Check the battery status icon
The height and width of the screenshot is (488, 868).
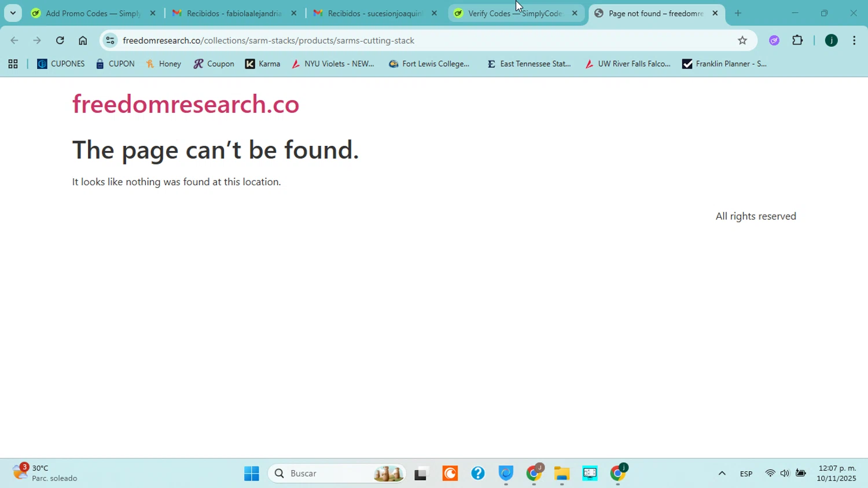[x=801, y=474]
